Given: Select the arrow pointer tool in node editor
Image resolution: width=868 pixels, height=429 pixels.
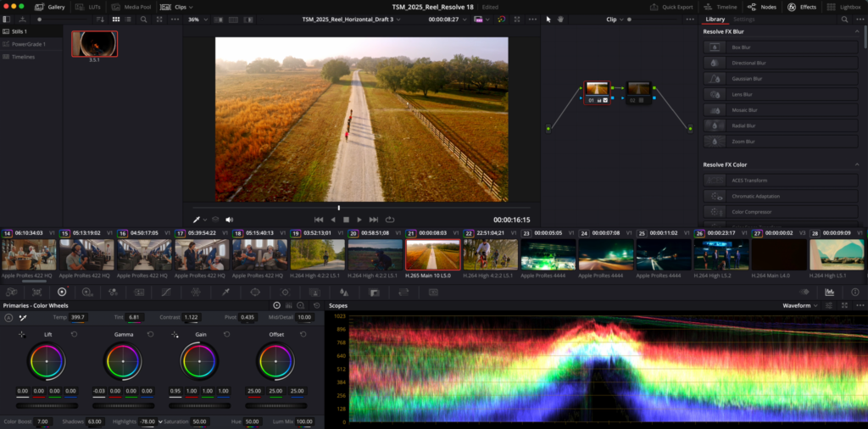Looking at the screenshot, I should tap(548, 19).
